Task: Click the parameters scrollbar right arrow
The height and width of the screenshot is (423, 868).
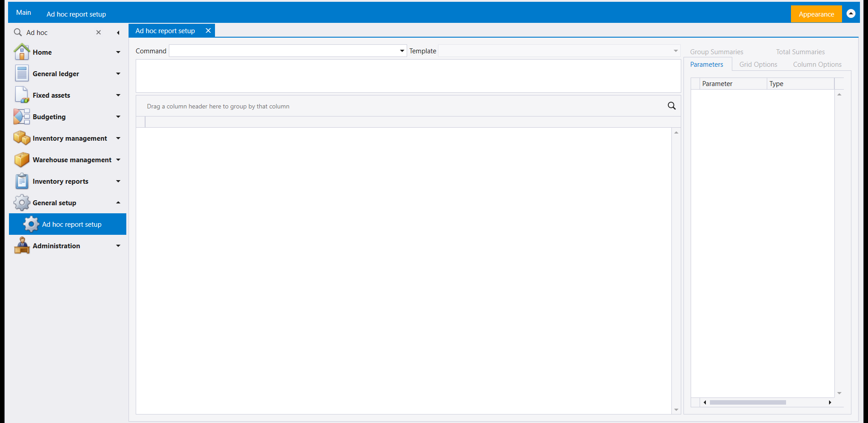Action: pyautogui.click(x=830, y=402)
